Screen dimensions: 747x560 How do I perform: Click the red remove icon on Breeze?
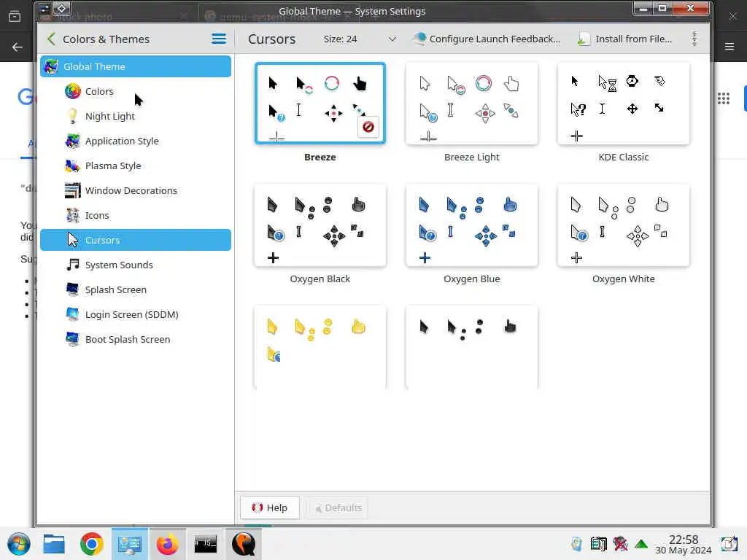click(368, 127)
